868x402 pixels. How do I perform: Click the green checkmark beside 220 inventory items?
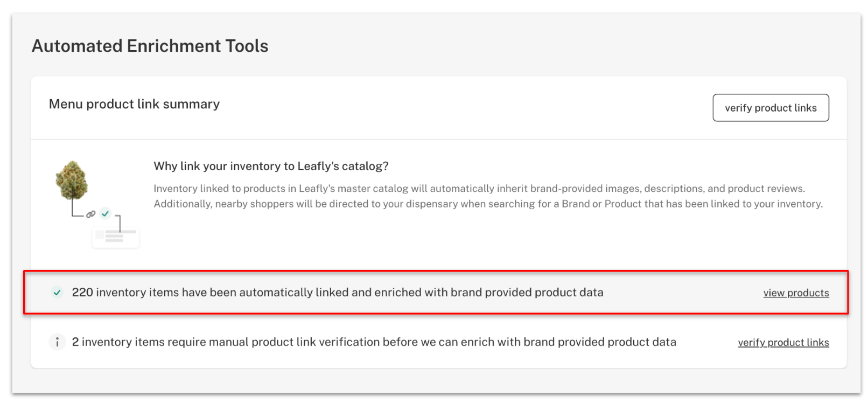coord(57,293)
